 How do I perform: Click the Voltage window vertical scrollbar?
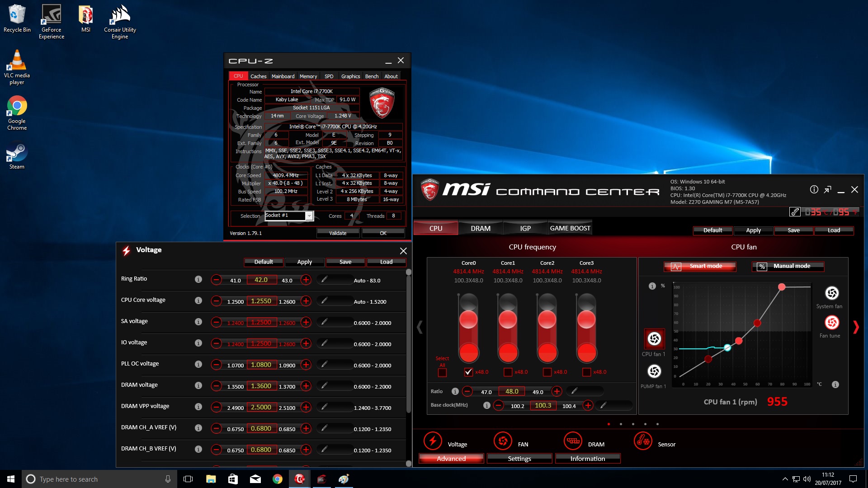coord(409,343)
